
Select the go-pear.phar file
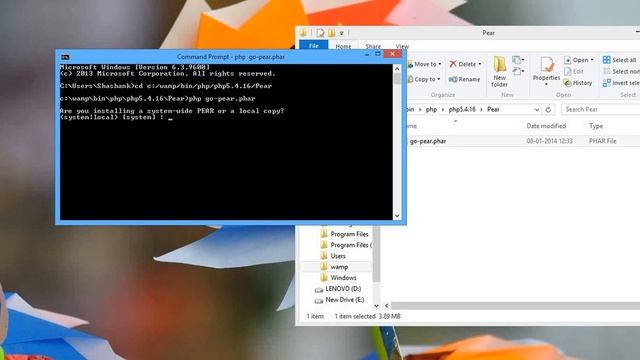pyautogui.click(x=428, y=141)
